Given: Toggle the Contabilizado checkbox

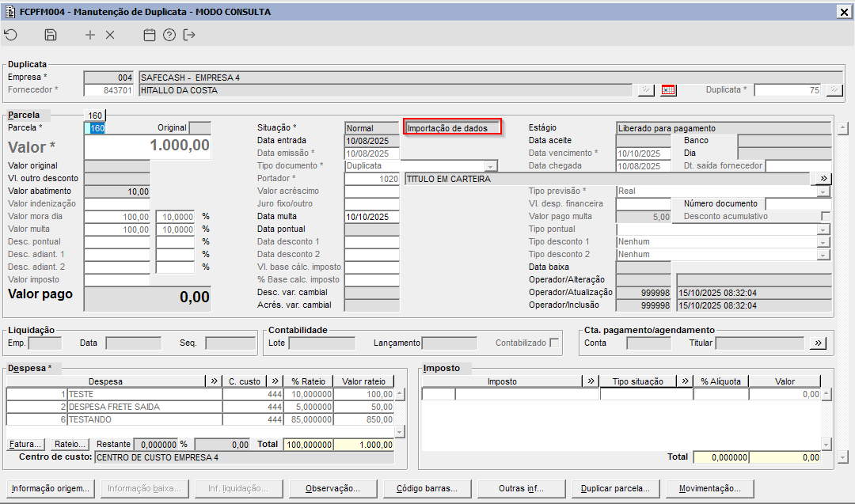Looking at the screenshot, I should click(x=554, y=343).
